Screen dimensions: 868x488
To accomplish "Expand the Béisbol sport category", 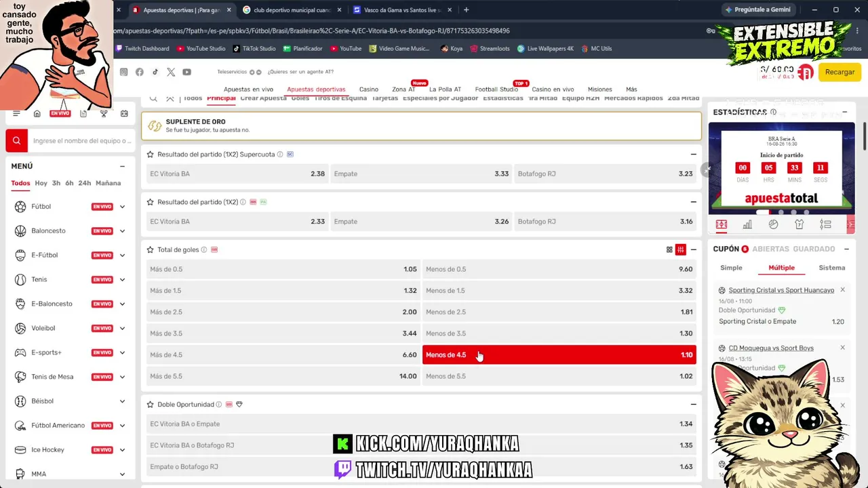I will [x=122, y=401].
